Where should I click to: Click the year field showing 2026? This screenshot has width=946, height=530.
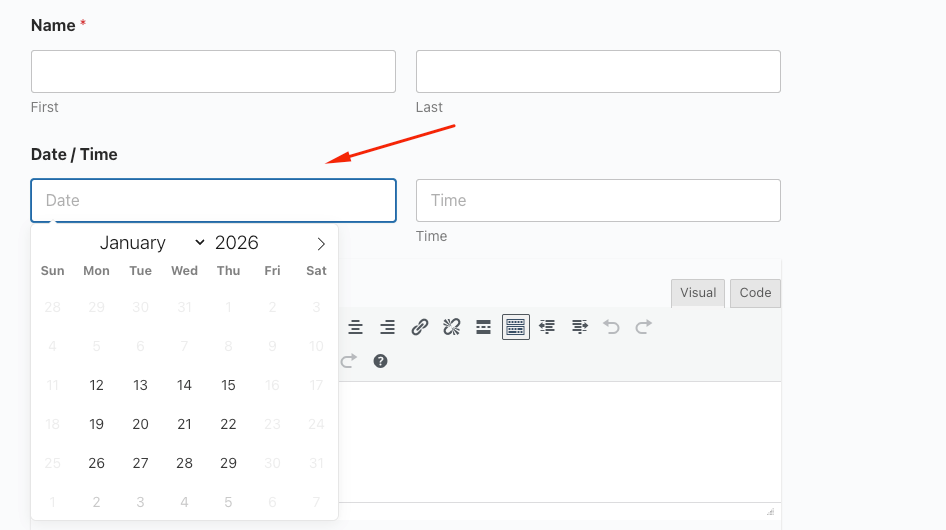point(237,243)
